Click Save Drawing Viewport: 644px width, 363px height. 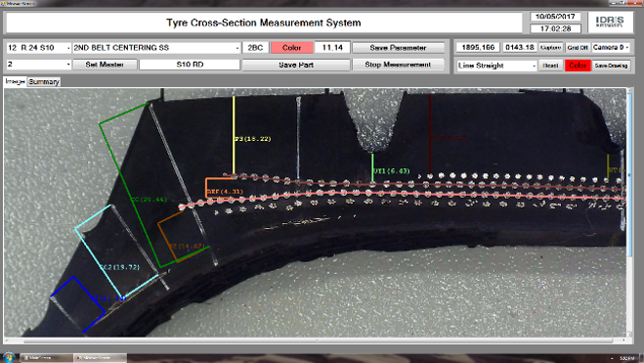click(x=611, y=66)
